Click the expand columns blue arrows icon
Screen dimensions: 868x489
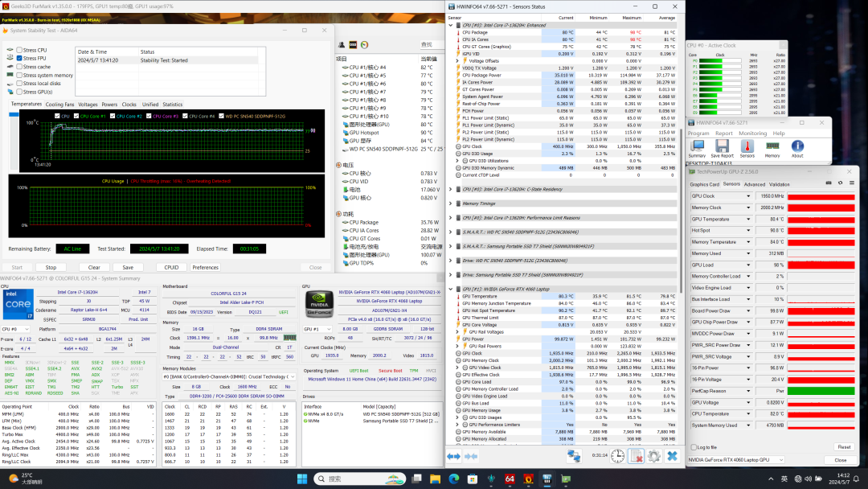tap(574, 455)
